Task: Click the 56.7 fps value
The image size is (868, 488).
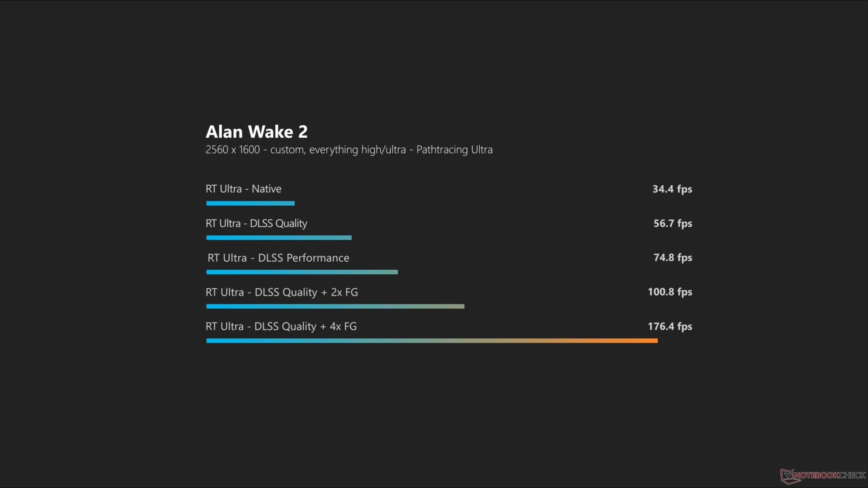Action: pos(672,223)
